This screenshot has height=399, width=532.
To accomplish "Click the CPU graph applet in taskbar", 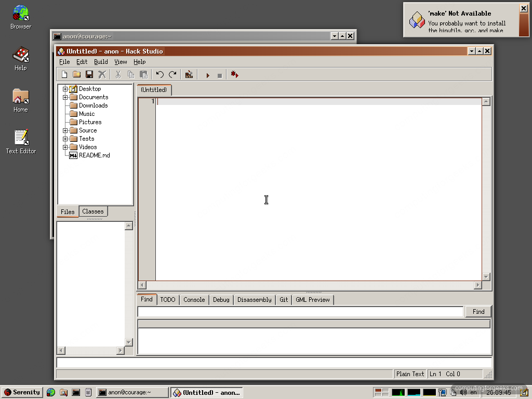I will pyautogui.click(x=398, y=393).
